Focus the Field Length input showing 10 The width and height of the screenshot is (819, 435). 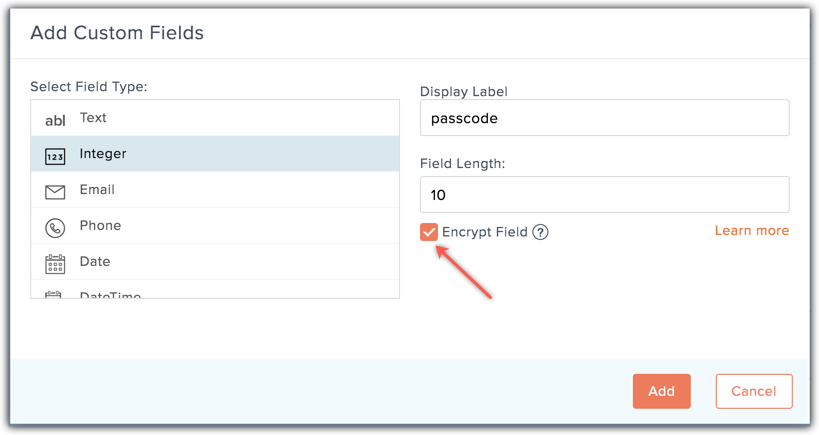[604, 195]
